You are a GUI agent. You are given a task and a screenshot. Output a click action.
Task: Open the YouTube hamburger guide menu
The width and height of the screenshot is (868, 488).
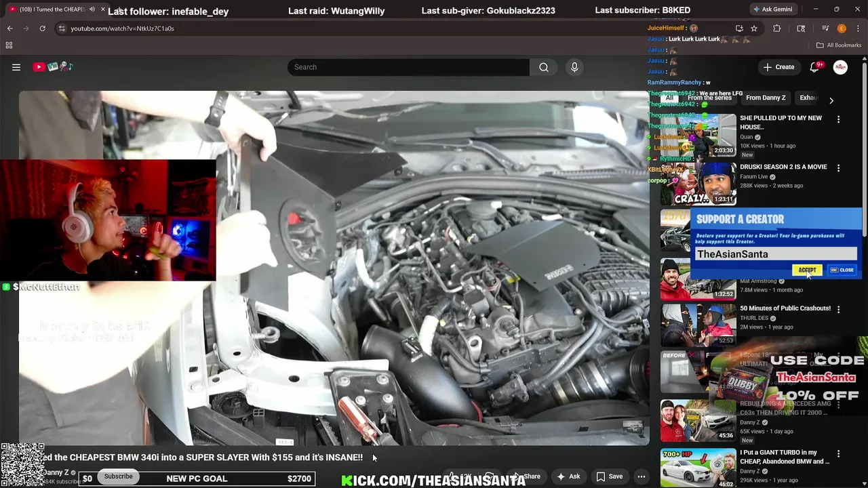pos(16,67)
